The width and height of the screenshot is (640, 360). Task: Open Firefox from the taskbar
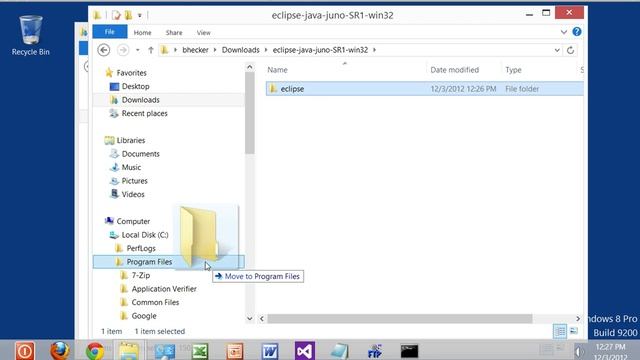60,351
